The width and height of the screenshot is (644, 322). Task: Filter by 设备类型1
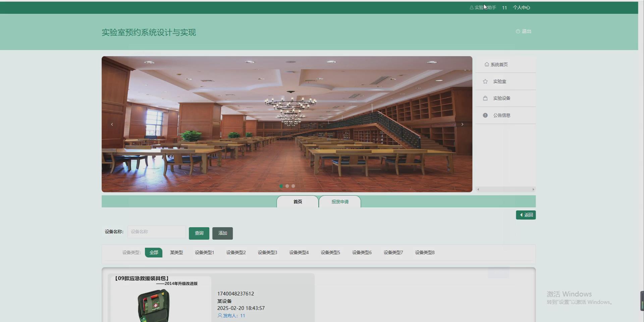tap(204, 253)
